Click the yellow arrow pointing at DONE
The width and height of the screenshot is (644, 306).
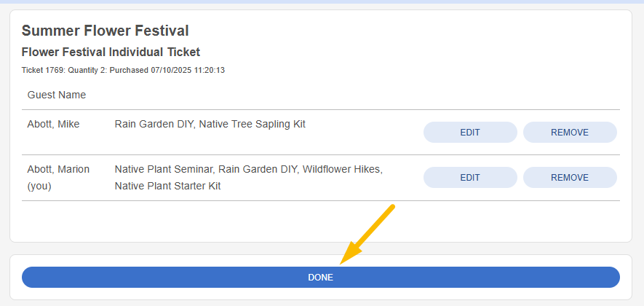367,235
